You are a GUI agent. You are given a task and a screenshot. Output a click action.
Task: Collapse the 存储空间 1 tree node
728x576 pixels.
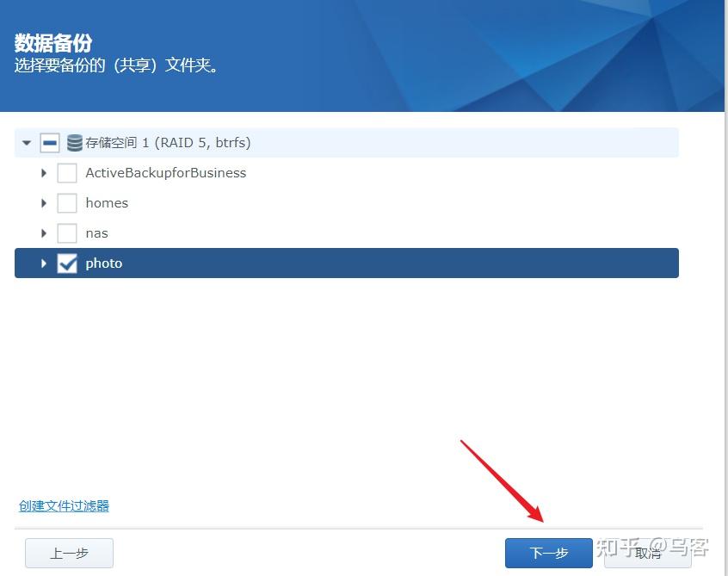(26, 142)
